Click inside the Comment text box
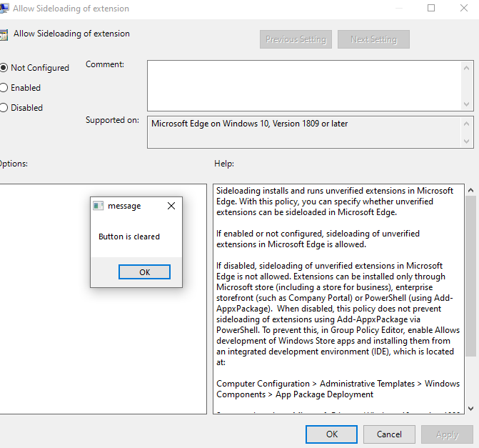The width and height of the screenshot is (479, 448). coord(304,86)
